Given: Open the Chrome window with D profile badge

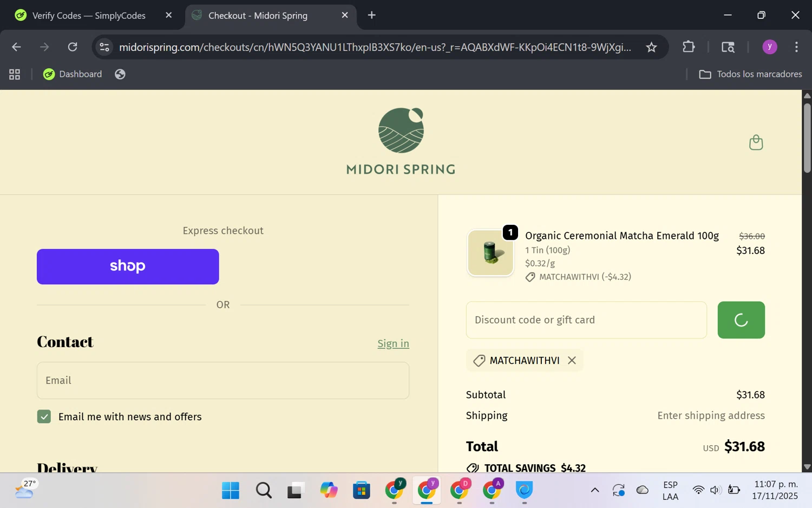Looking at the screenshot, I should tap(460, 491).
